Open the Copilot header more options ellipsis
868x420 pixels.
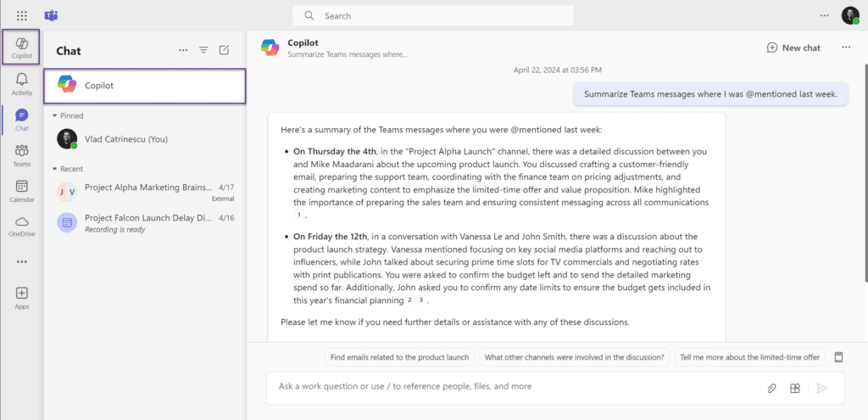point(846,48)
